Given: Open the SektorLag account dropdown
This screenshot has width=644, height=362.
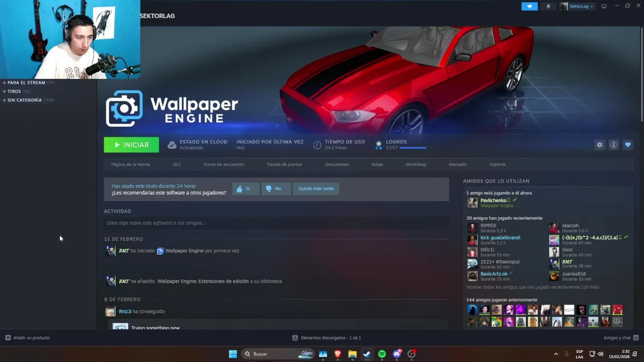Looking at the screenshot, I should pos(577,6).
